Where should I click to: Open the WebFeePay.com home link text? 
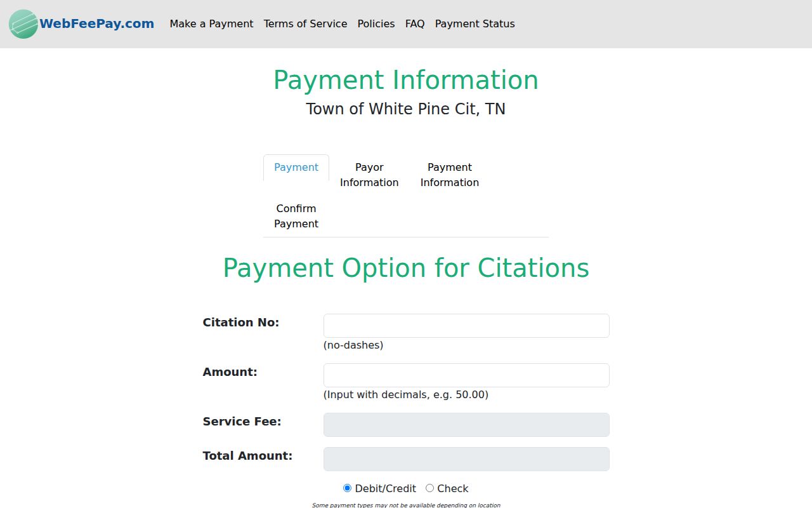pos(96,23)
